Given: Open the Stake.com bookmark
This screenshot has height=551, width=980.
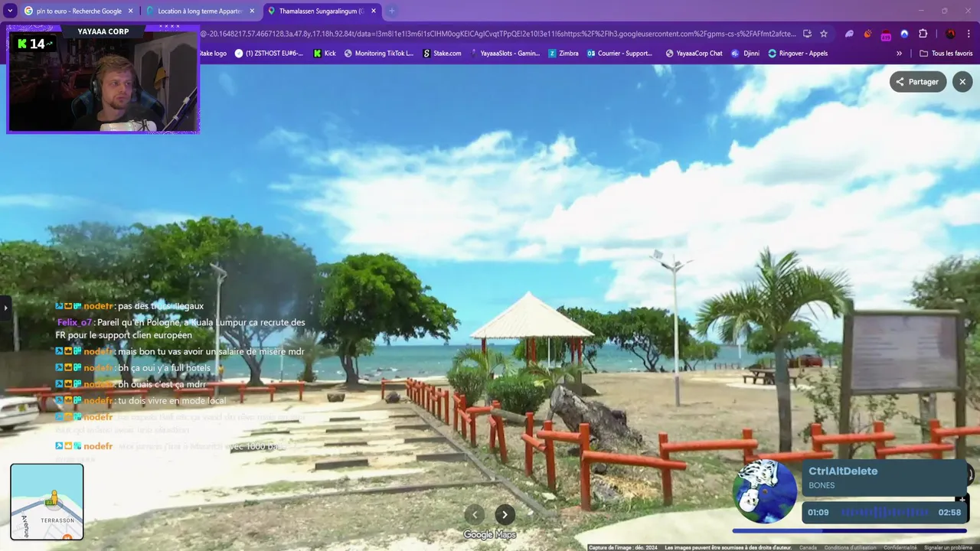Looking at the screenshot, I should click(442, 54).
